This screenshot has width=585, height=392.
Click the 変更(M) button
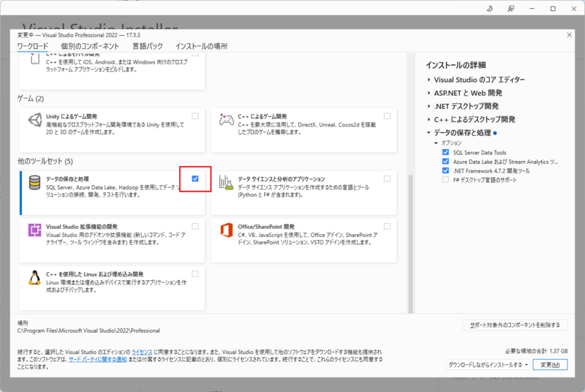click(551, 365)
